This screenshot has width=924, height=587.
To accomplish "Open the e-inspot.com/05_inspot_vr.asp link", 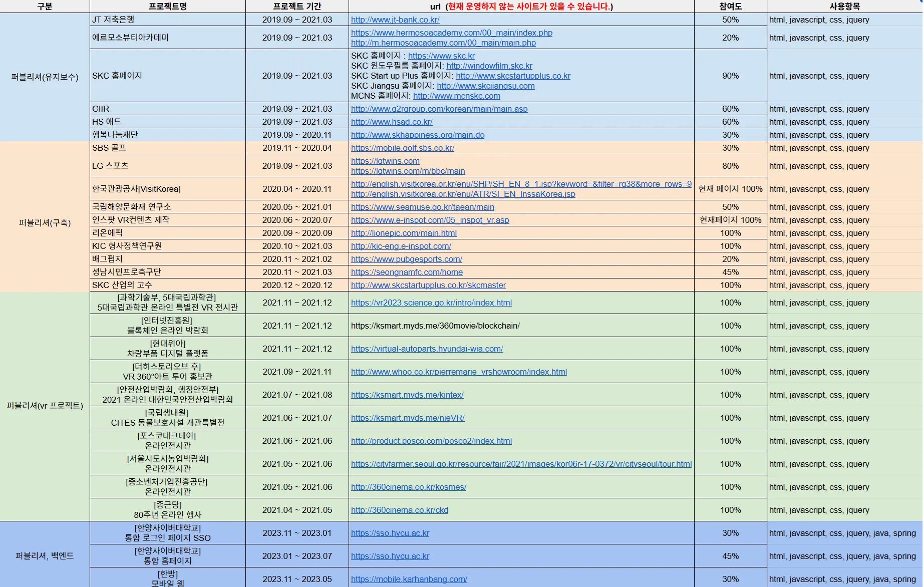I will point(430,220).
